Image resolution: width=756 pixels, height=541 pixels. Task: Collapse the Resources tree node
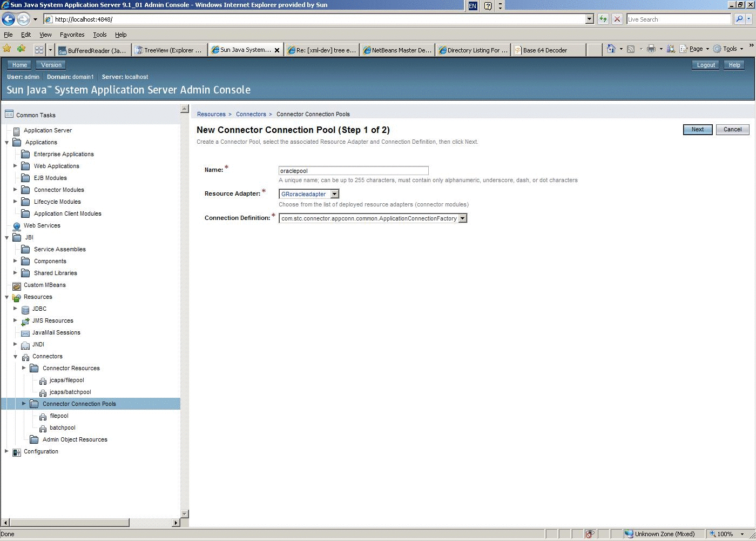coord(7,297)
